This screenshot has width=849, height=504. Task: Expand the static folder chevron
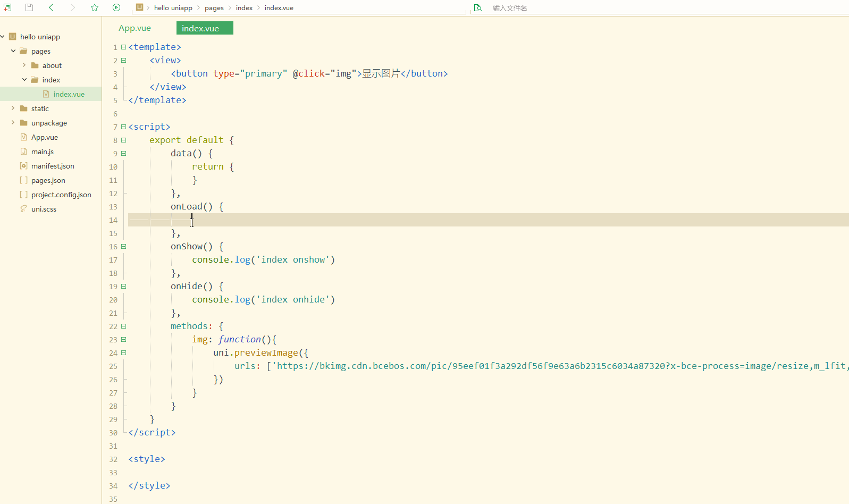point(13,108)
